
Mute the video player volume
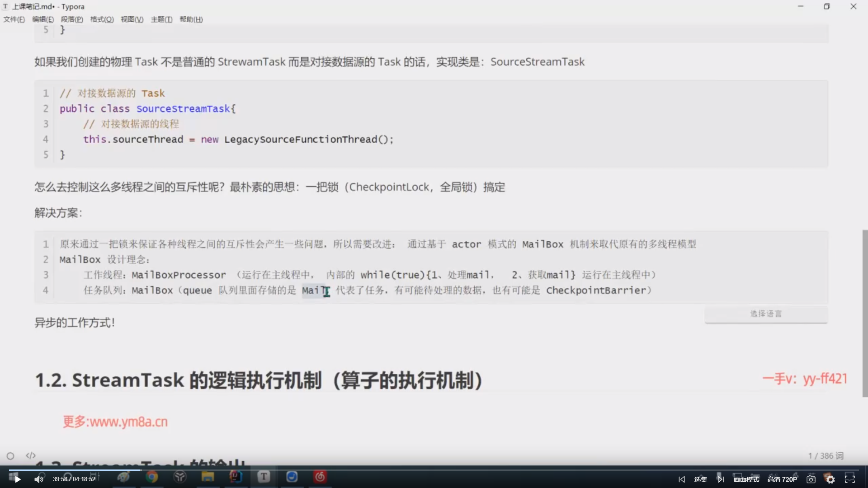point(39,479)
